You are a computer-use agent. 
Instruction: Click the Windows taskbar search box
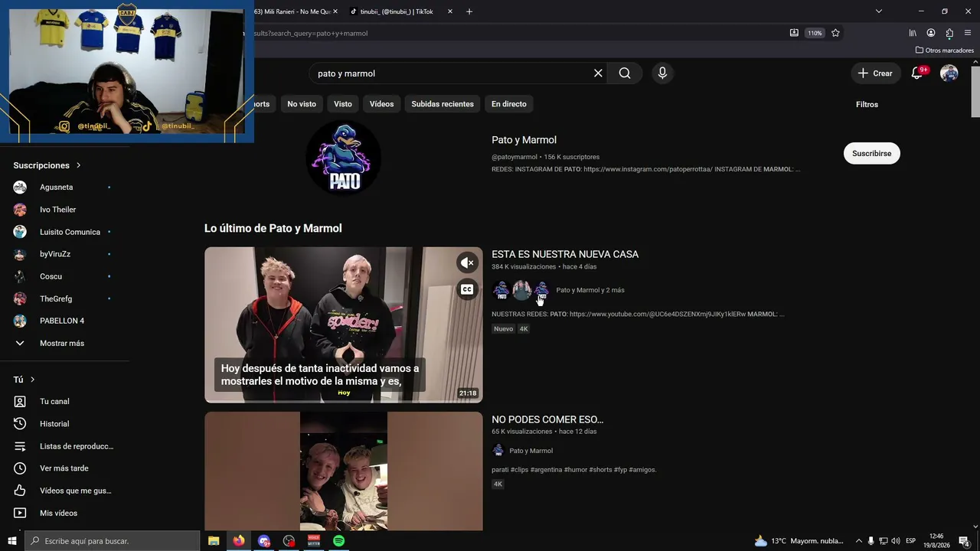click(113, 541)
